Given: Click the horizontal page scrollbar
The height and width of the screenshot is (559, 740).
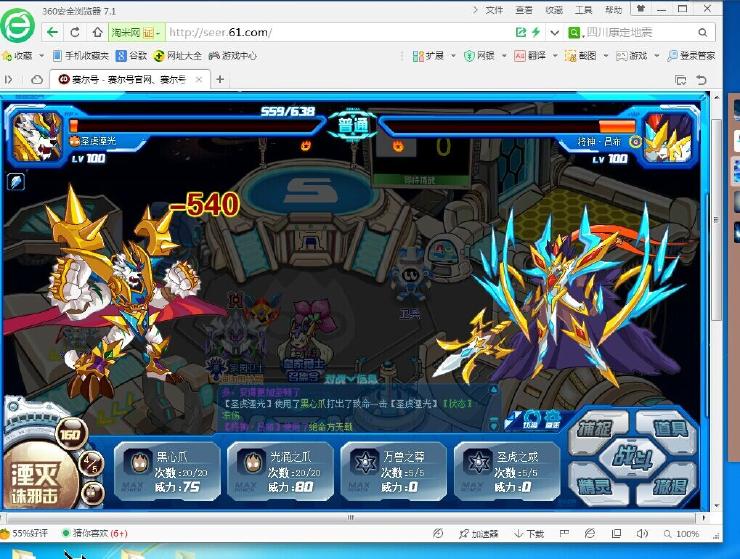Looking at the screenshot, I should pos(351,517).
